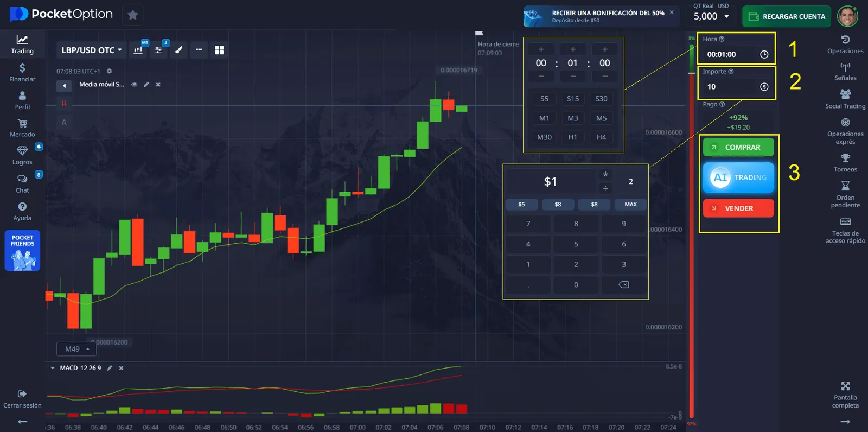Image resolution: width=868 pixels, height=432 pixels.
Task: Open Social Trading panel
Action: coord(845,98)
